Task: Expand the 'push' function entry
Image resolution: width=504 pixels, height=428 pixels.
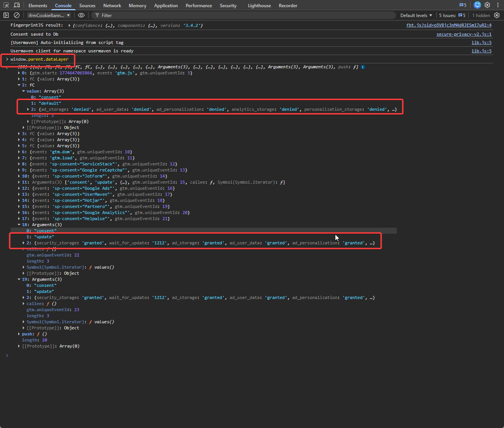Action: tap(19, 334)
